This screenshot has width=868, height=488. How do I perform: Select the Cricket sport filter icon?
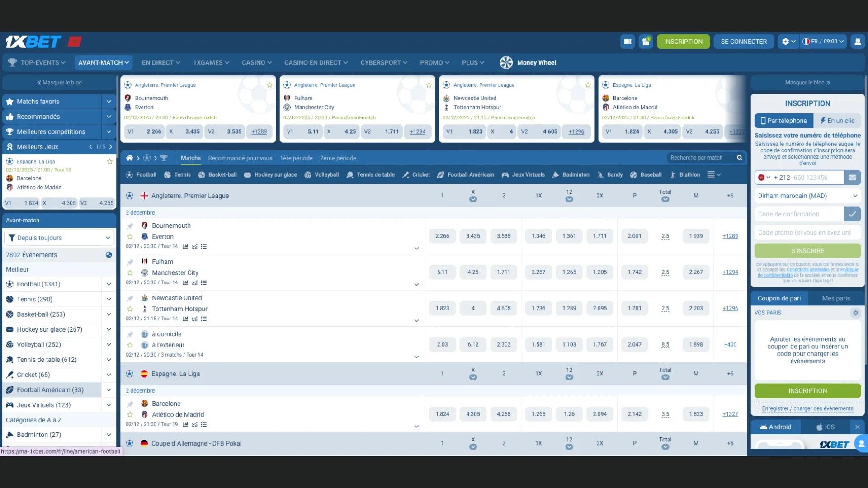coord(406,175)
